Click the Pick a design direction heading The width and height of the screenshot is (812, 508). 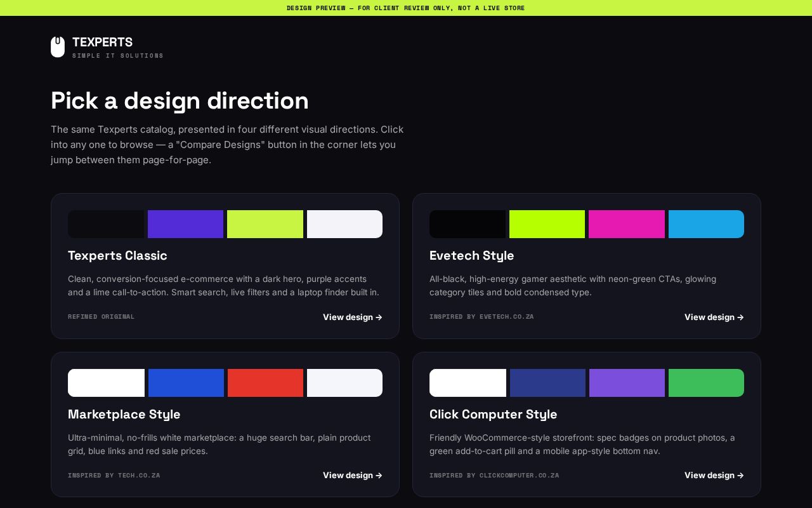[180, 101]
